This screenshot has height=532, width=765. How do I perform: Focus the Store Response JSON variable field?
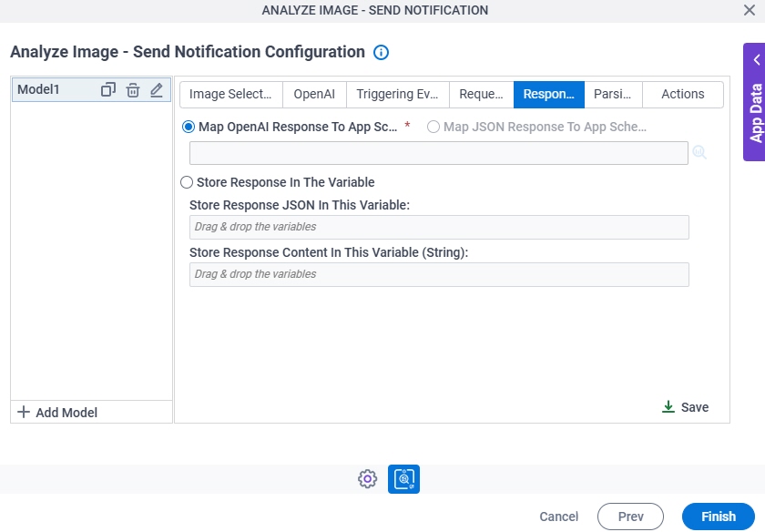click(x=439, y=227)
